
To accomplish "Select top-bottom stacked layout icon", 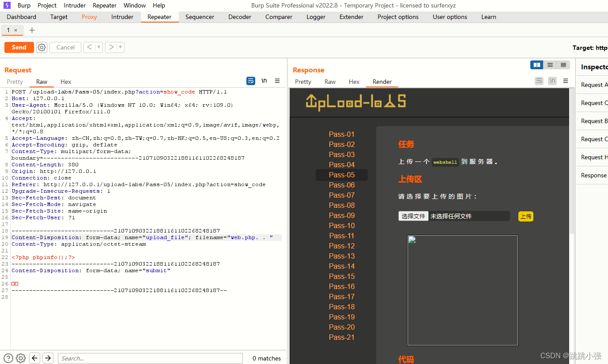I will coord(550,65).
